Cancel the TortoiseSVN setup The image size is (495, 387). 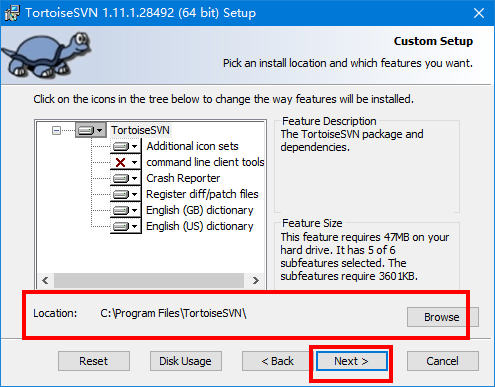[x=442, y=361]
